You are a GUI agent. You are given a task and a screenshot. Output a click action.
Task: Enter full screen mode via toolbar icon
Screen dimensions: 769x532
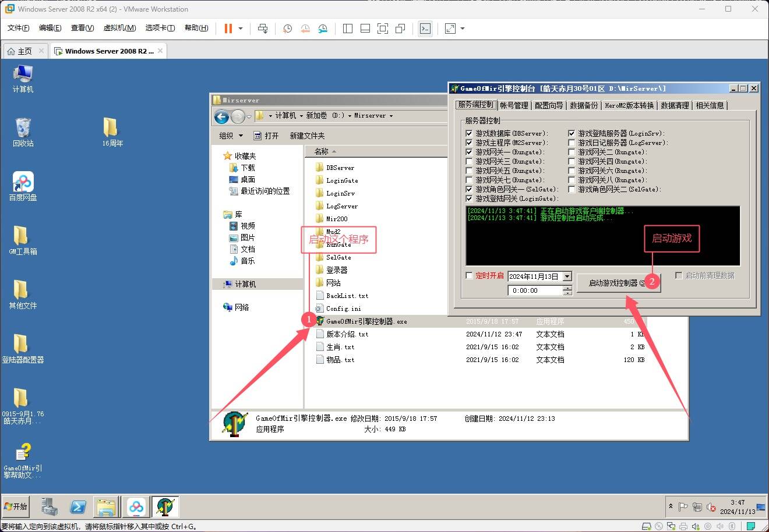tap(382, 29)
